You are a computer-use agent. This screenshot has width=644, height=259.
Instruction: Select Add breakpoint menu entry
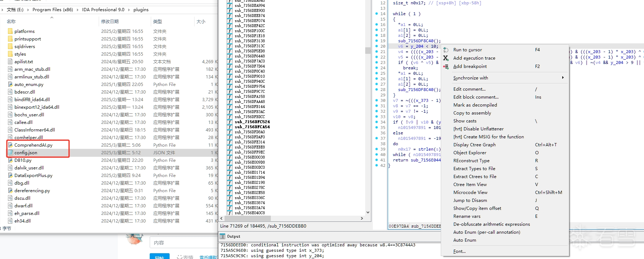click(x=470, y=66)
